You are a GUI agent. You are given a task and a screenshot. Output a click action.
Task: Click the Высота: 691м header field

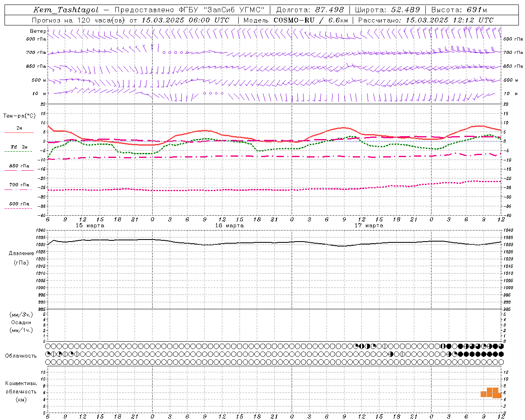(x=459, y=10)
